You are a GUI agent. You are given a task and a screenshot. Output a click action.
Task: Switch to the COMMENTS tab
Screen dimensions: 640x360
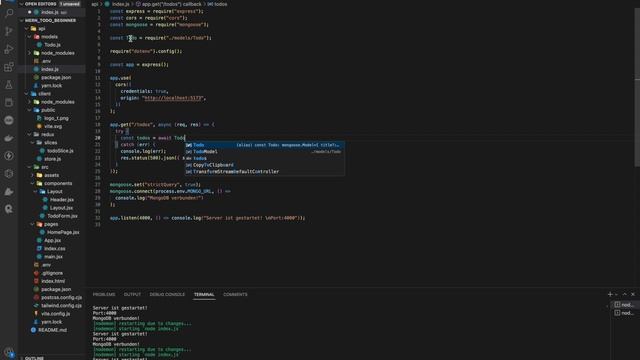coord(235,294)
